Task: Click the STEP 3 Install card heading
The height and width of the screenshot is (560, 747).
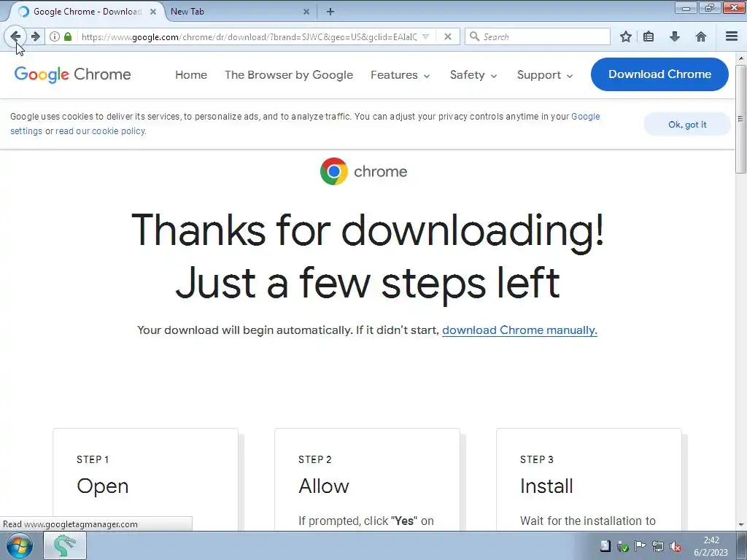Action: click(546, 486)
